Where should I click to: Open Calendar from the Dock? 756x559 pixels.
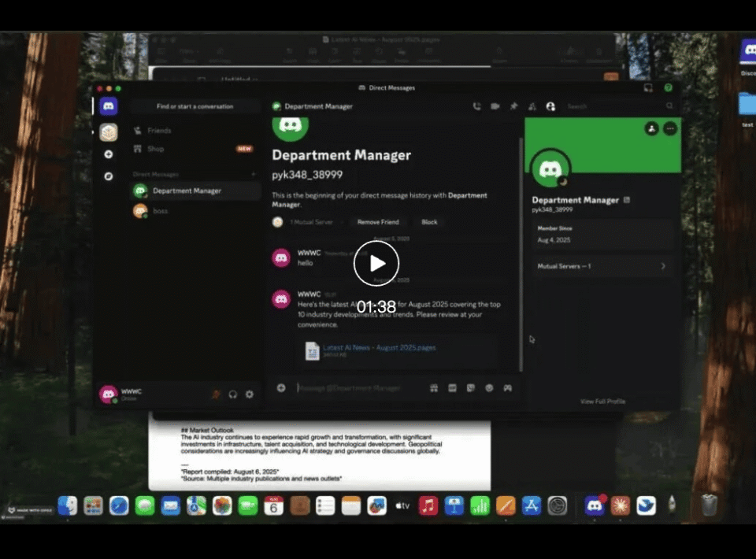[273, 506]
